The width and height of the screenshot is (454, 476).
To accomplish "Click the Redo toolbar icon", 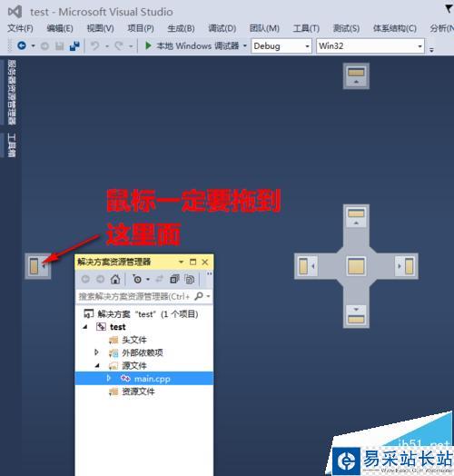I will 119,46.
